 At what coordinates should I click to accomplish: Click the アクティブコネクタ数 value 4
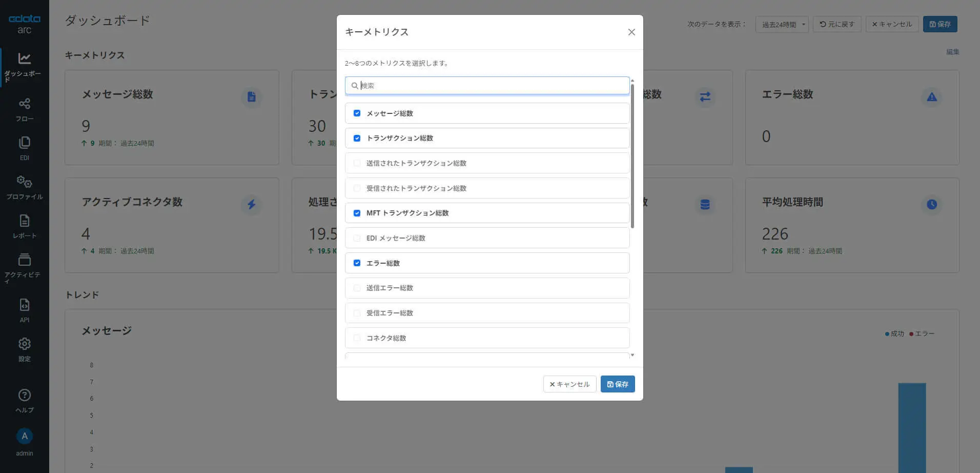86,234
